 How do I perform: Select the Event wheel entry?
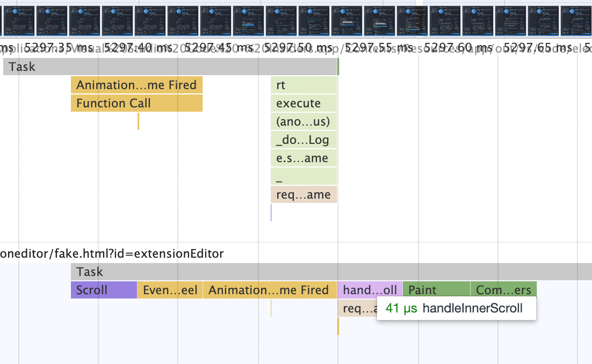(x=169, y=290)
